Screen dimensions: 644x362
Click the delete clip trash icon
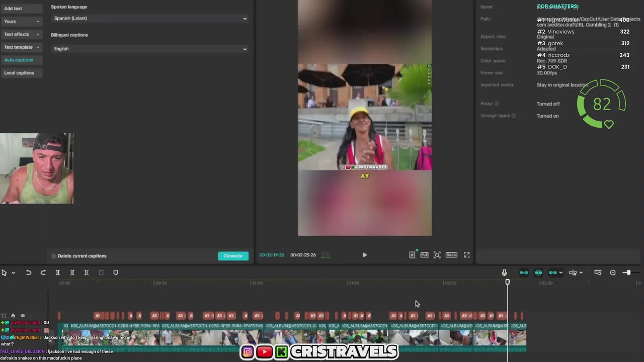(x=101, y=273)
